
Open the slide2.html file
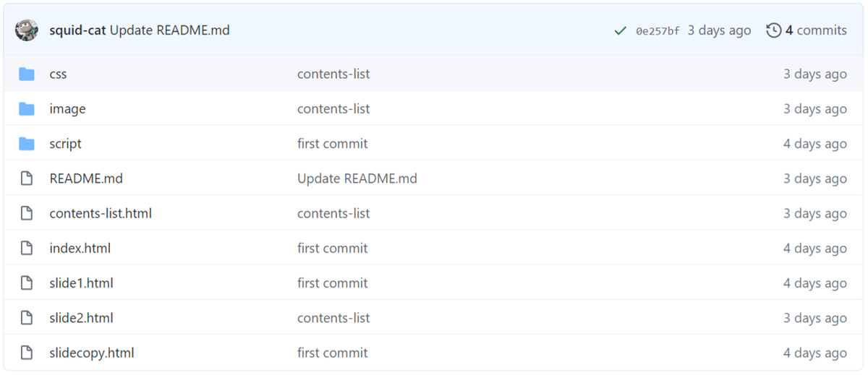[x=81, y=318]
